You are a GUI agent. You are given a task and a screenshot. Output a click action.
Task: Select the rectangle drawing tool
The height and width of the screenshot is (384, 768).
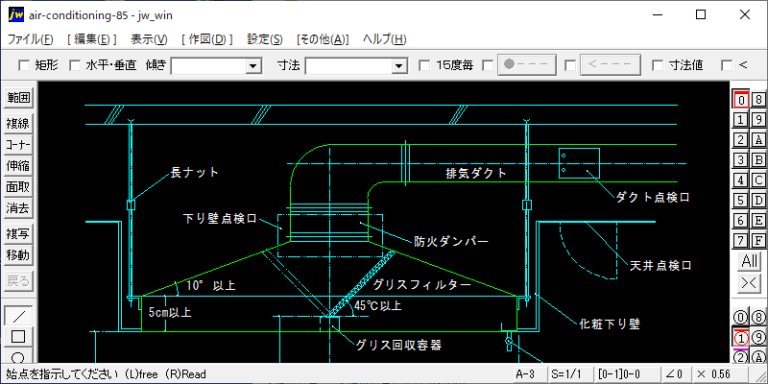[x=18, y=337]
